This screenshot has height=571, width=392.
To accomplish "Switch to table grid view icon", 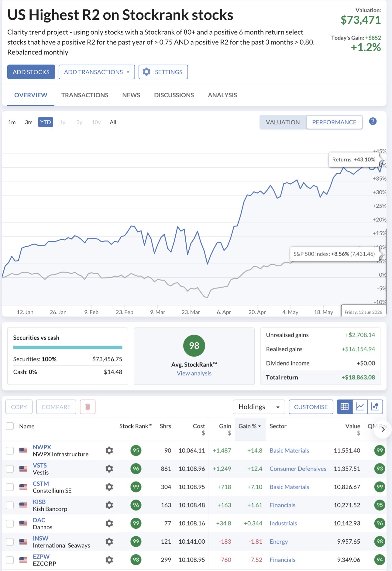I will pyautogui.click(x=345, y=407).
